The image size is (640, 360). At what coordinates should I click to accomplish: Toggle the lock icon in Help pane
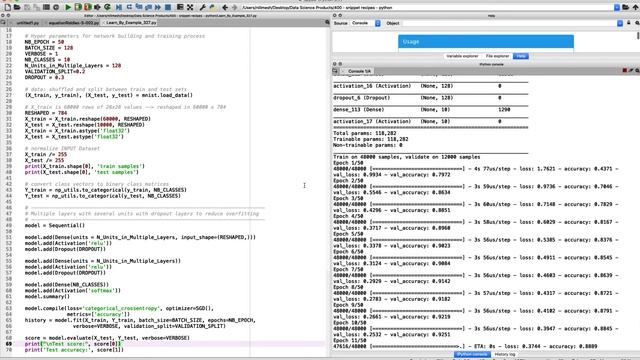pos(629,23)
